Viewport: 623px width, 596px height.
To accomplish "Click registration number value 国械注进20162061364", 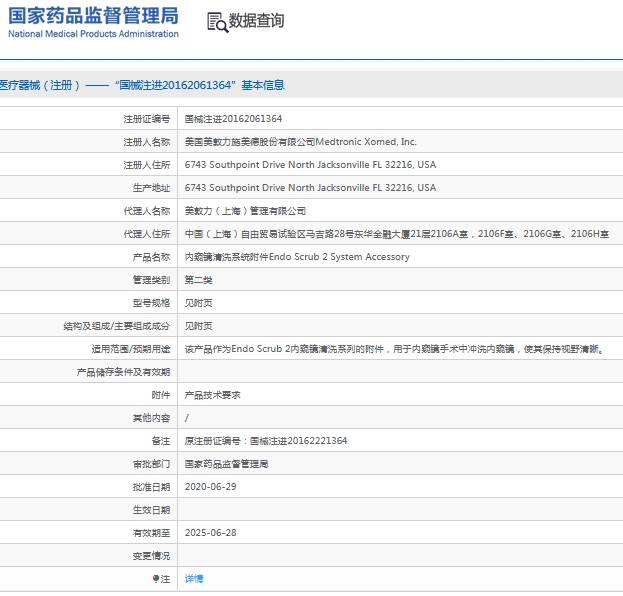I will (233, 119).
